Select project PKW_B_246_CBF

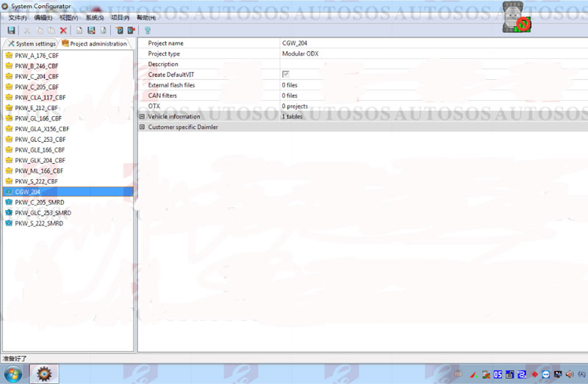(37, 66)
